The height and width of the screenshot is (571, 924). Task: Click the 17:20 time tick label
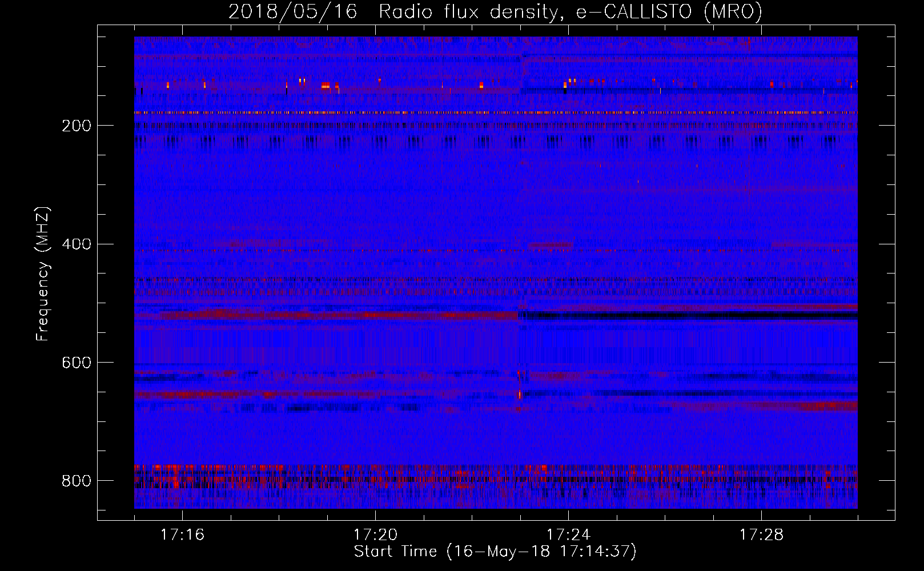pyautogui.click(x=375, y=535)
